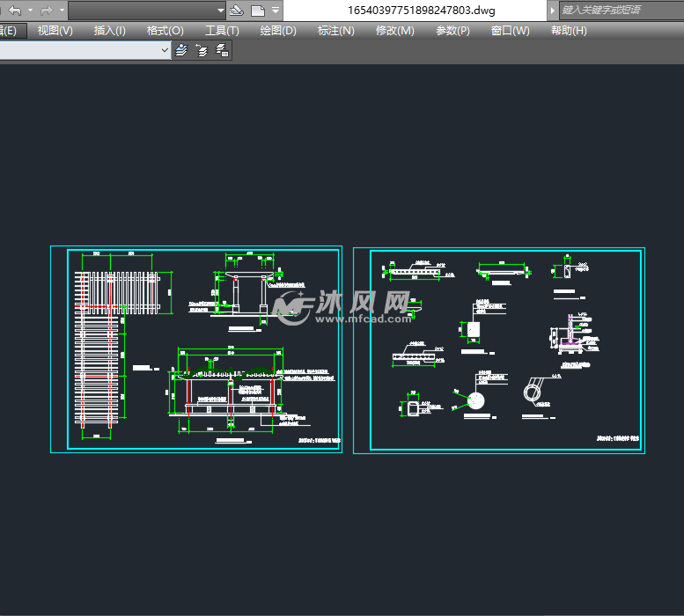Screen dimensions: 684x616
Task: Click the left drawing sheet in the canvas
Action: [x=195, y=349]
